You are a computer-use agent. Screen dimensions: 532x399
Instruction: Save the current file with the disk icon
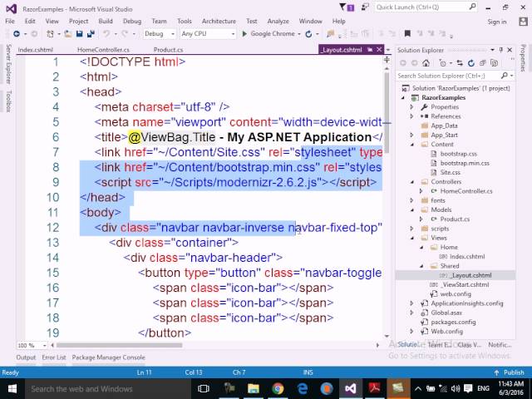pyautogui.click(x=80, y=33)
